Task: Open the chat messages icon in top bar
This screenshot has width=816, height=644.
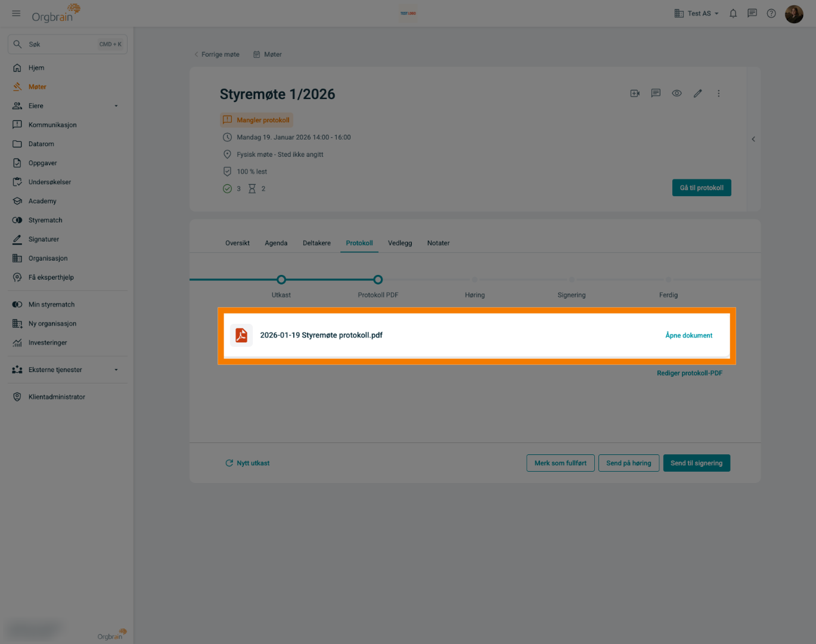Action: (752, 13)
